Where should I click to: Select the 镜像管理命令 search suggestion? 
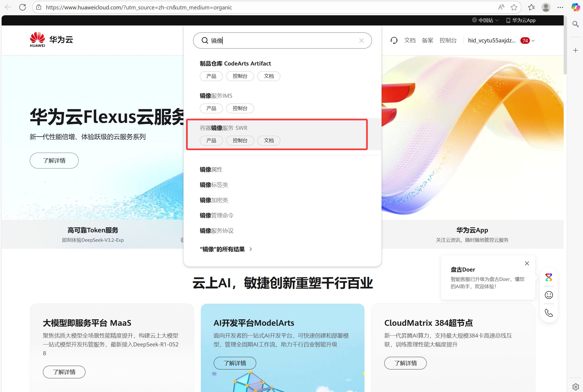pyautogui.click(x=216, y=215)
